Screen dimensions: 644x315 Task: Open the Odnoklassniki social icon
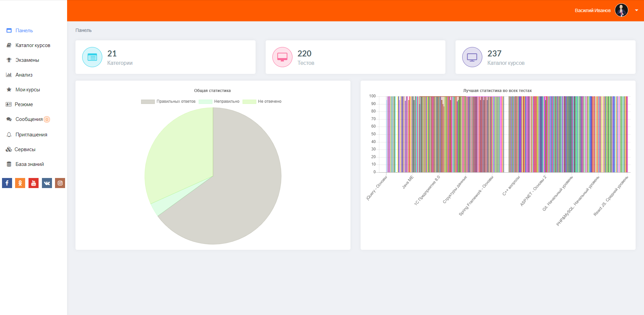20,183
